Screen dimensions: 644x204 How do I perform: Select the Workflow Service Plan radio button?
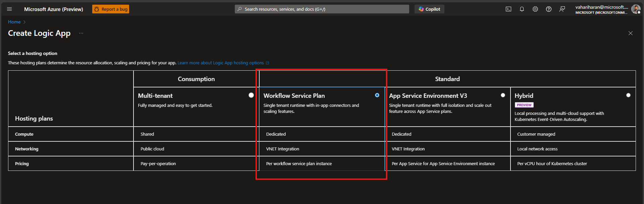[x=377, y=95]
